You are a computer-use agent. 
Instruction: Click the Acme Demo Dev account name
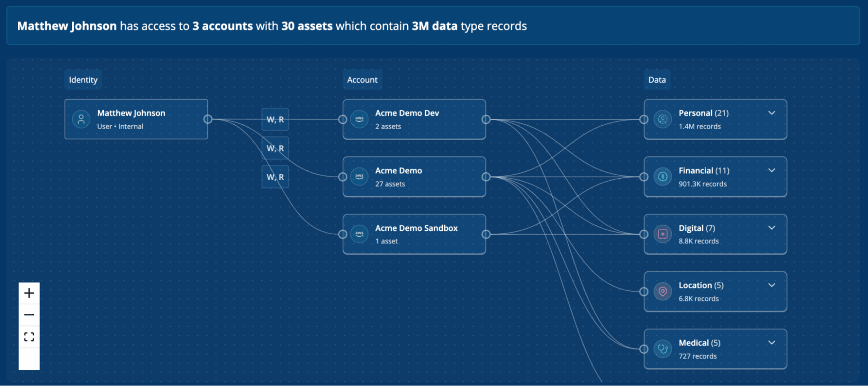(x=407, y=113)
